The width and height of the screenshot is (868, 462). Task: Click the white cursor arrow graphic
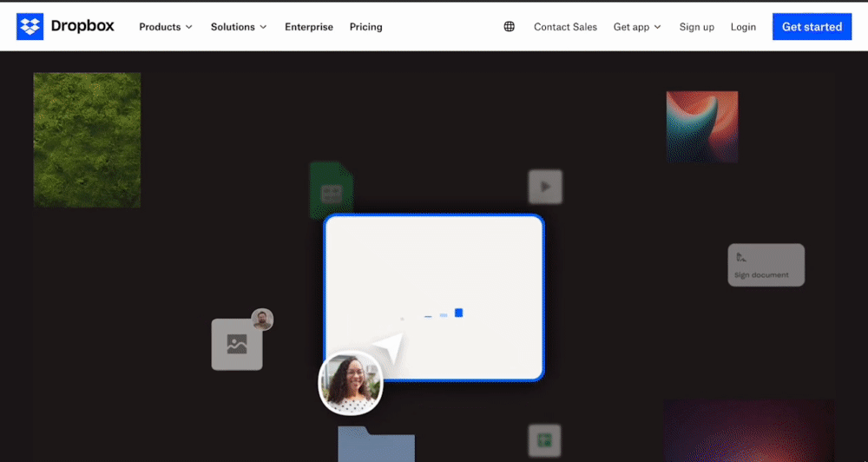coord(390,347)
